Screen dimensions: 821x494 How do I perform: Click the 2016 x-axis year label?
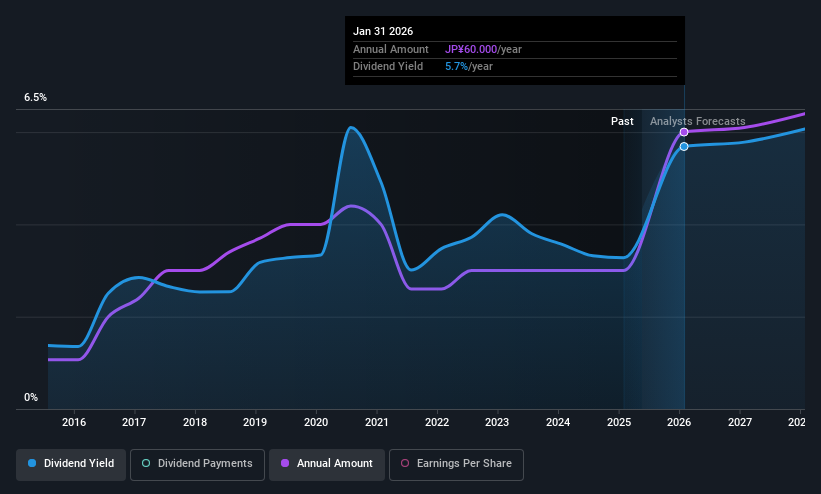pos(74,422)
